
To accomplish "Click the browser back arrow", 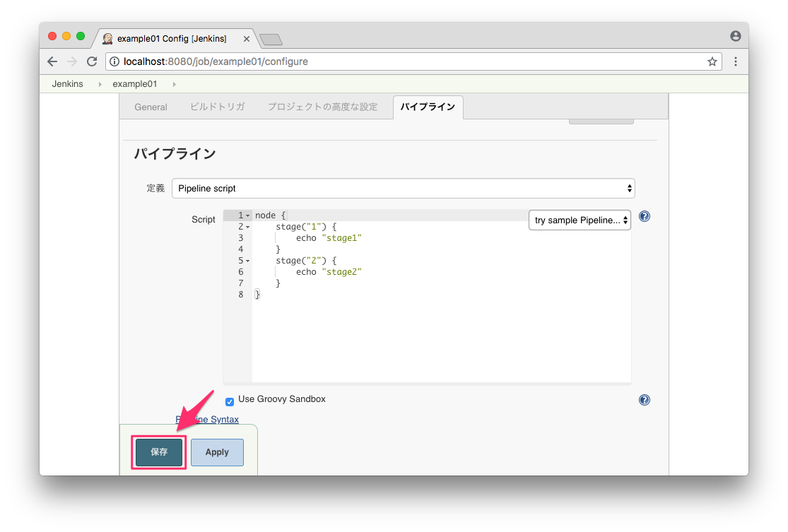I will pyautogui.click(x=52, y=61).
